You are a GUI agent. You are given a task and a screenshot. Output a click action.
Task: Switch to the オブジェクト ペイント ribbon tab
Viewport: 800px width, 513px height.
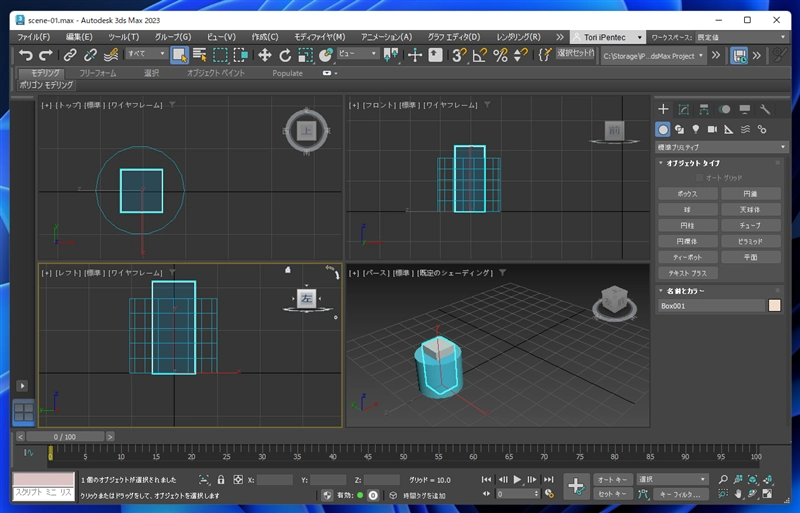point(216,73)
